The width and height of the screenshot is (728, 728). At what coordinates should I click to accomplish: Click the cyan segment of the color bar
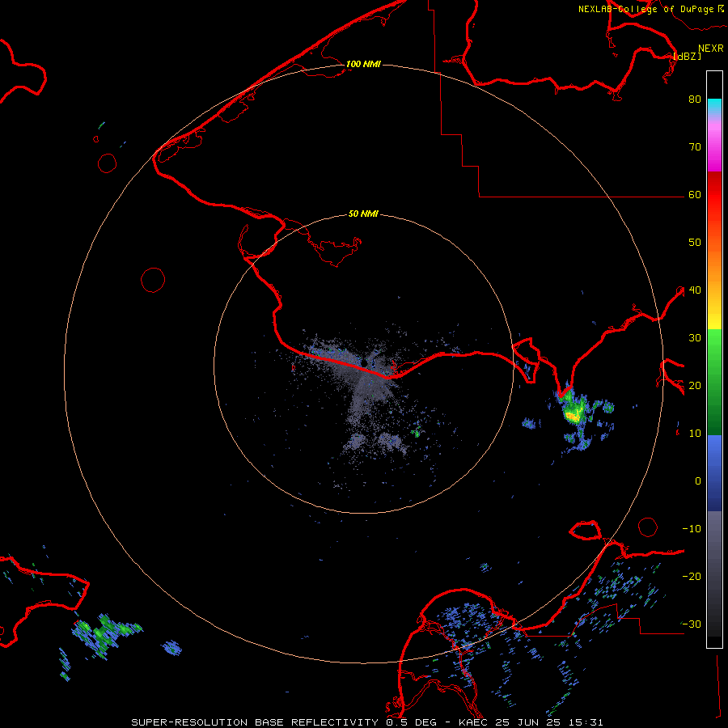click(714, 106)
